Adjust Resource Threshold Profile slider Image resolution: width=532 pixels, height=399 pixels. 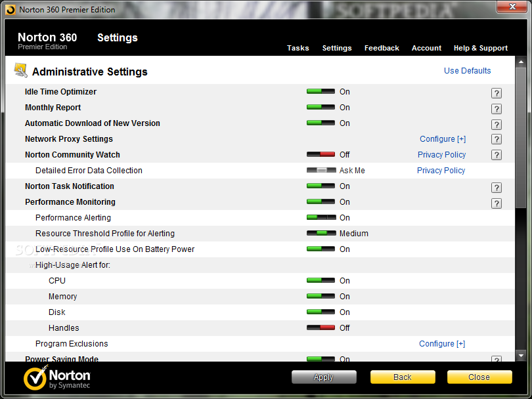tap(321, 233)
